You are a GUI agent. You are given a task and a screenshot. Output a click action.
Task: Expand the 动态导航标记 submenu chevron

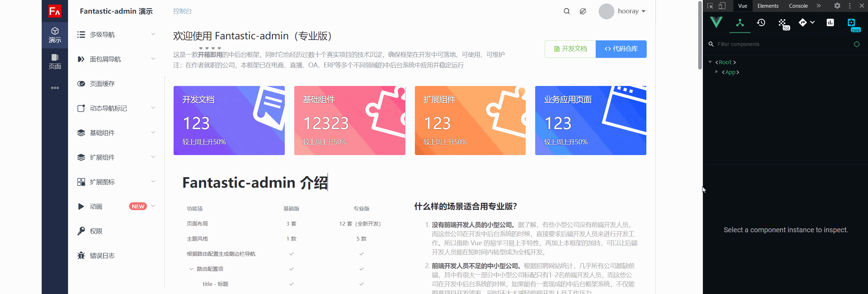pyautogui.click(x=153, y=108)
